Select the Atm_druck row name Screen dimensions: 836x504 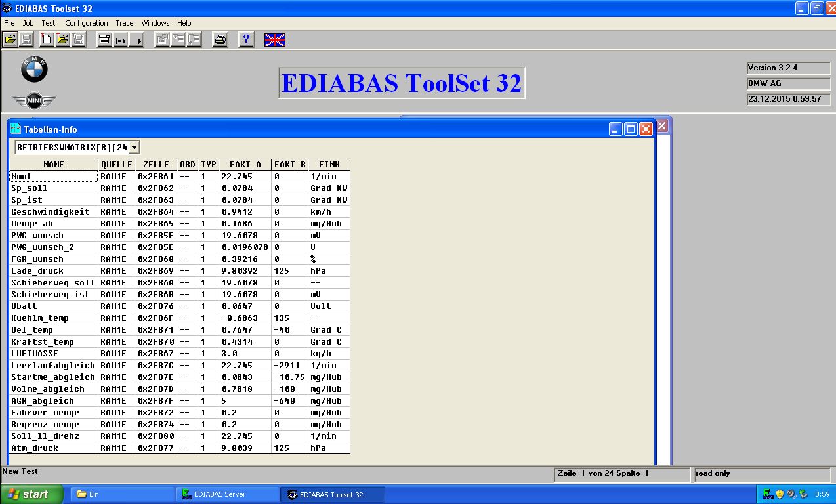tap(54, 448)
